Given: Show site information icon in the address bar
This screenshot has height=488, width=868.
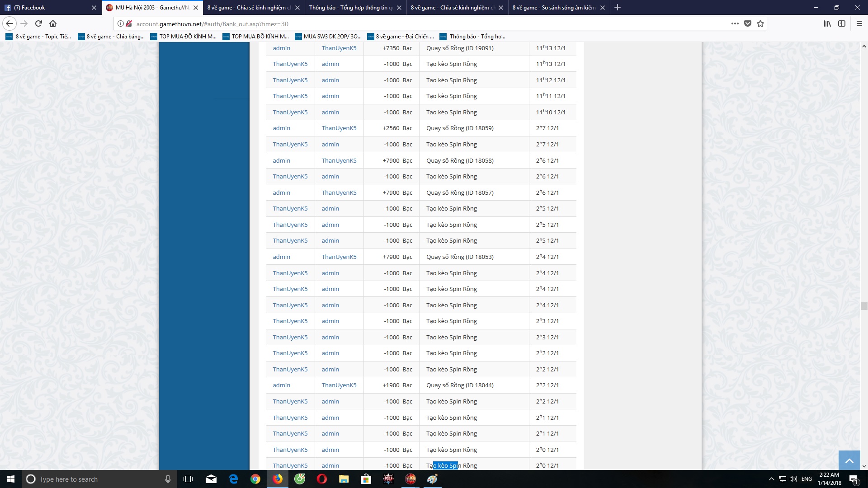Looking at the screenshot, I should coord(121,23).
